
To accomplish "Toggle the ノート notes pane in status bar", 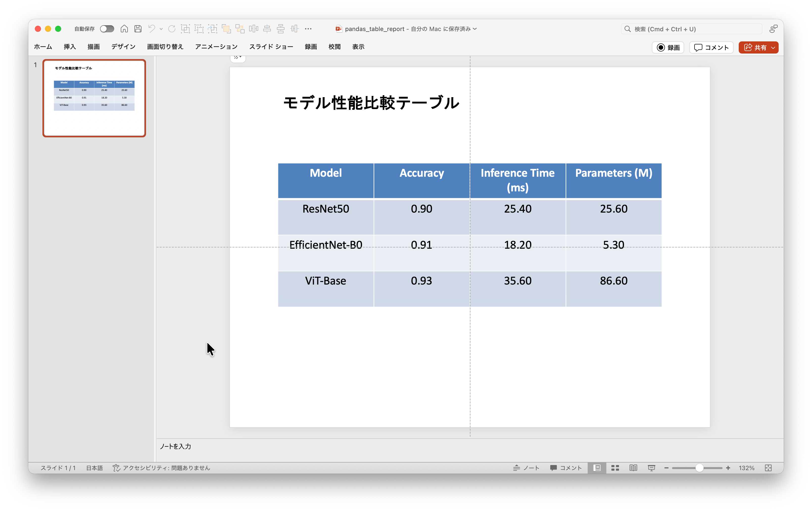I will click(526, 468).
